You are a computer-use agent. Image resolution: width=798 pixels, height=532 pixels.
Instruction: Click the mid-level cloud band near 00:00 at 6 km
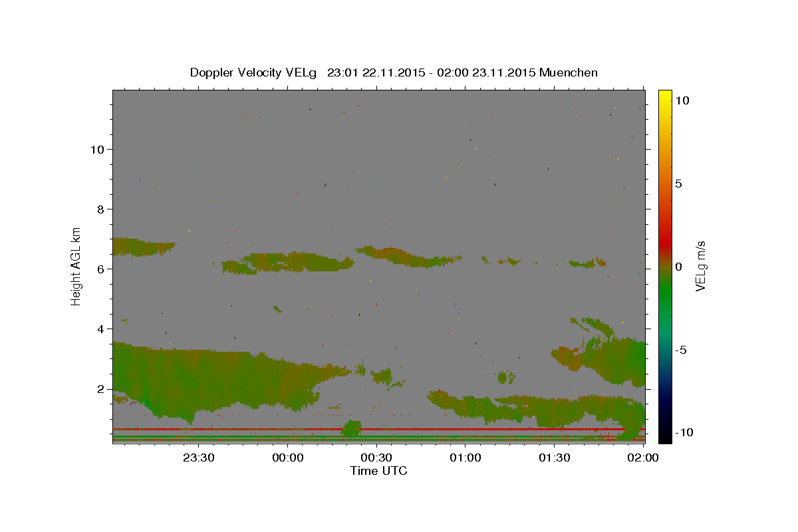[x=287, y=263]
